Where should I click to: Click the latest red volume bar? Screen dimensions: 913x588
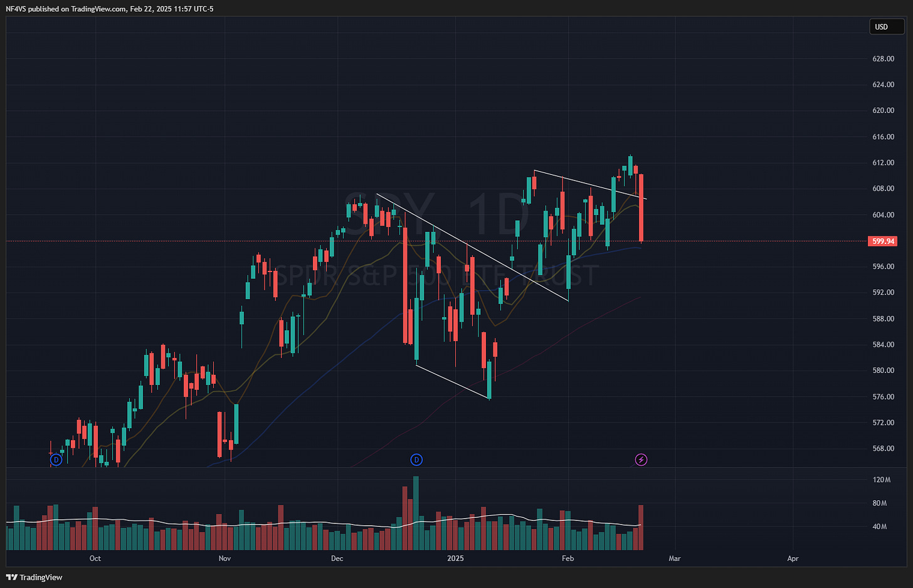point(641,527)
